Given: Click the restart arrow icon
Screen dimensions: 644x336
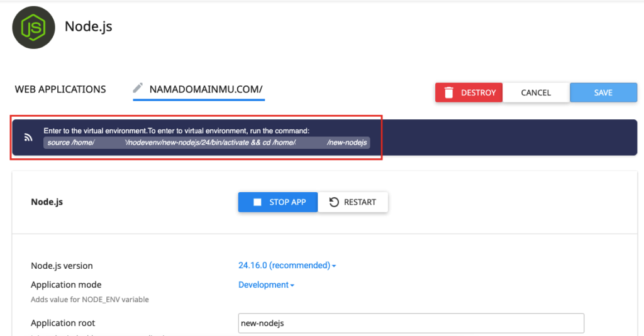Looking at the screenshot, I should coord(334,202).
